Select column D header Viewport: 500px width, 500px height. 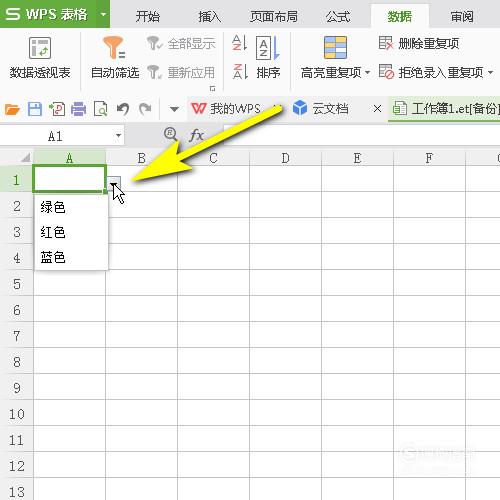(x=285, y=158)
